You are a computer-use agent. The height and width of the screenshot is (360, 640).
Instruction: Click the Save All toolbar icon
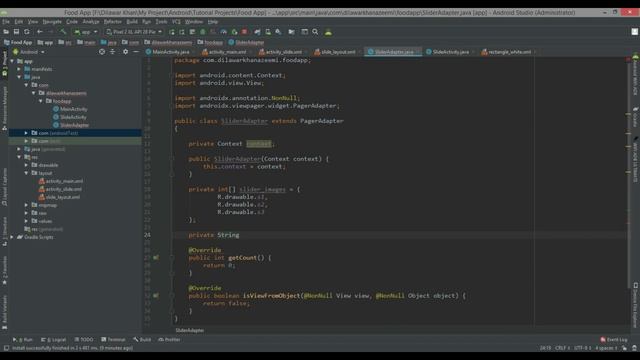(16, 32)
